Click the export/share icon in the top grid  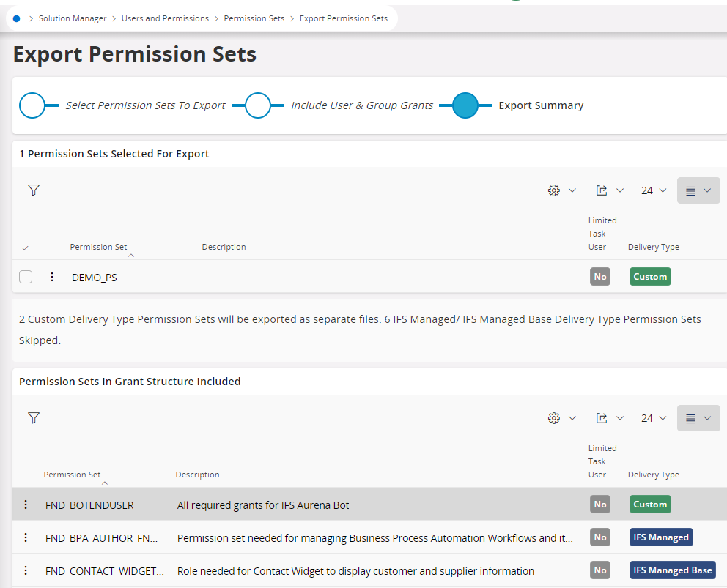pyautogui.click(x=602, y=190)
